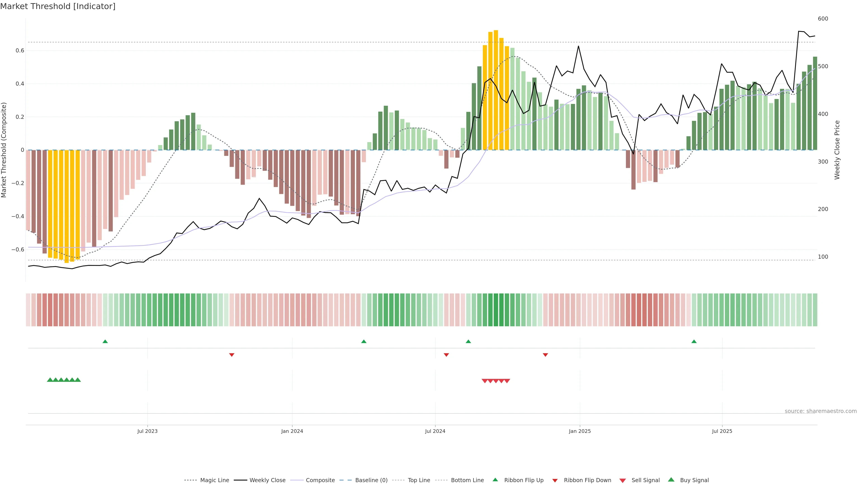
Task: Click the red flip-down marker after Jul 2024
Action: [x=446, y=355]
